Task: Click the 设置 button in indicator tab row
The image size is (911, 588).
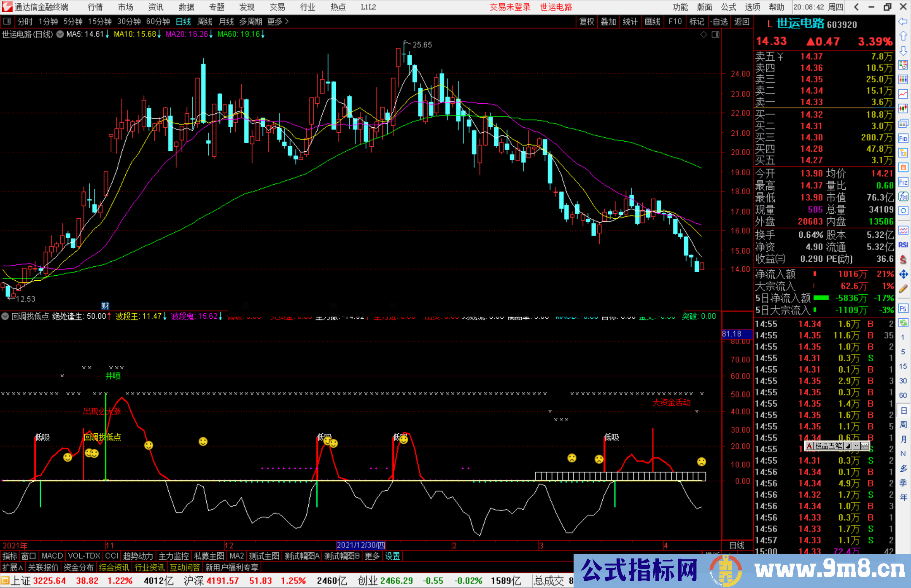Action: tap(392, 556)
